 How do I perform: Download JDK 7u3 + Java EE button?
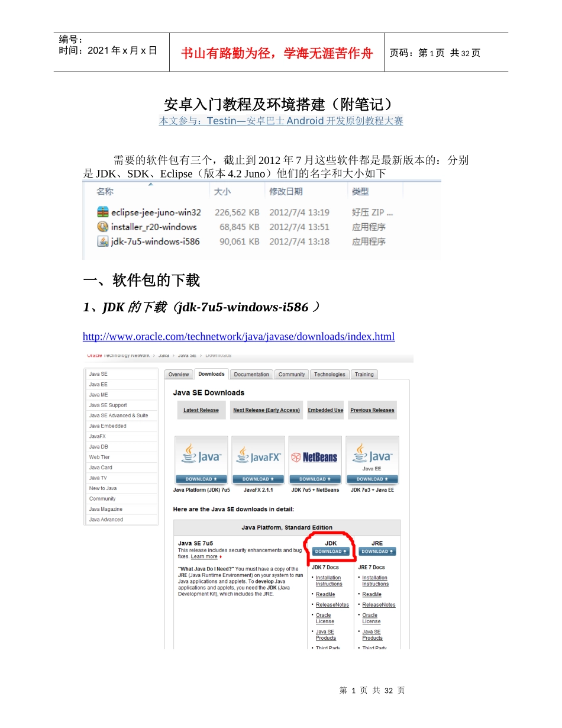click(x=372, y=479)
